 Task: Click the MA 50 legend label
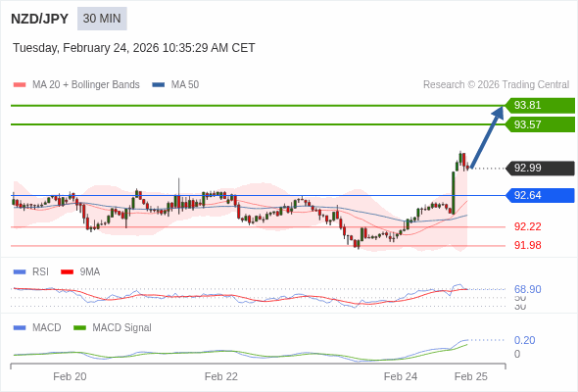pyautogui.click(x=185, y=85)
